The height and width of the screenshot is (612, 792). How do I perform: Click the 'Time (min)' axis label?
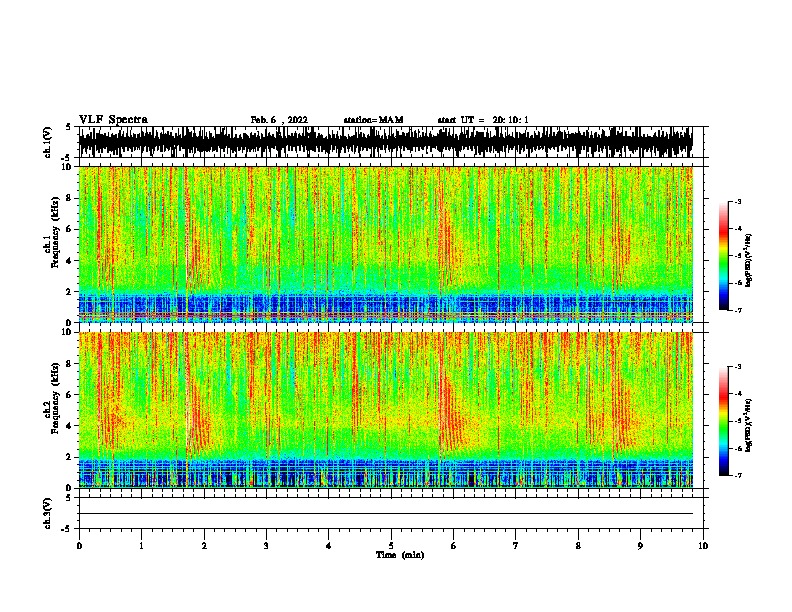coord(400,555)
